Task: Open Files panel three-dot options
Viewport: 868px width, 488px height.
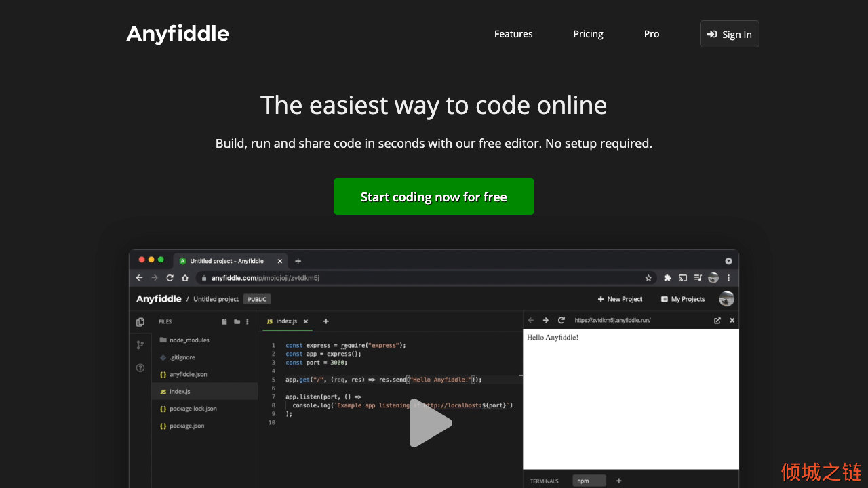Action: [x=248, y=321]
